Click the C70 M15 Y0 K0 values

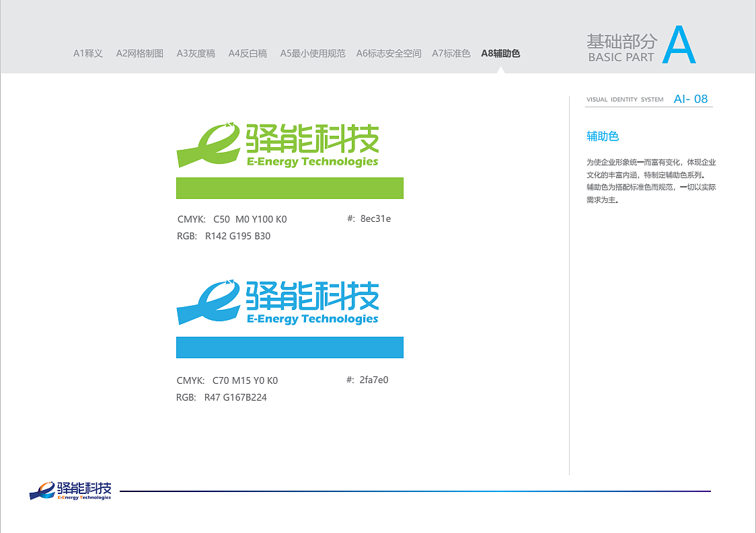coord(245,380)
